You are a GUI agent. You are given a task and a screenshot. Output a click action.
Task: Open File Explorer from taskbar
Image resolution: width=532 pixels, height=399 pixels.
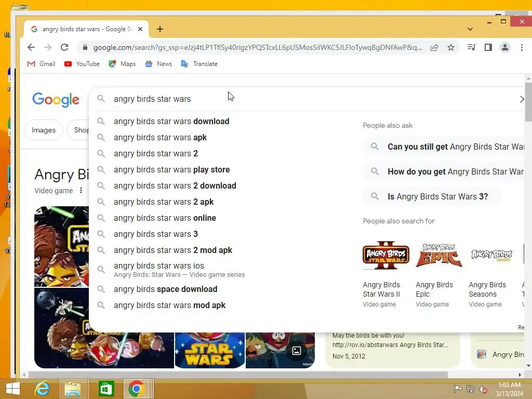(73, 389)
